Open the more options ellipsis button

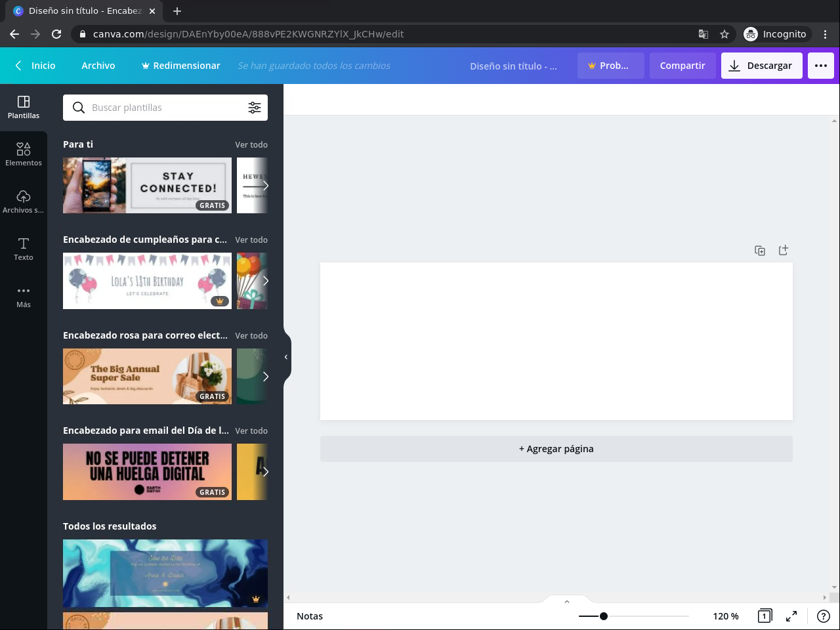tap(821, 66)
